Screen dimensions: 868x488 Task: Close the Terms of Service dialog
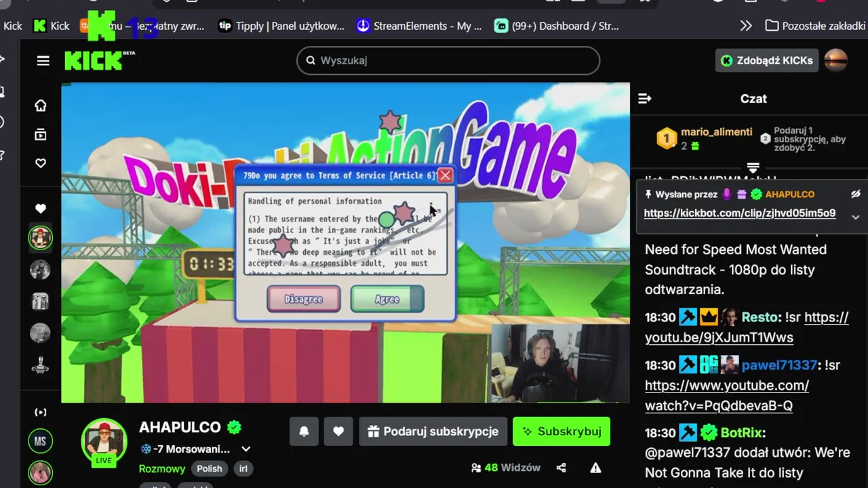(445, 176)
